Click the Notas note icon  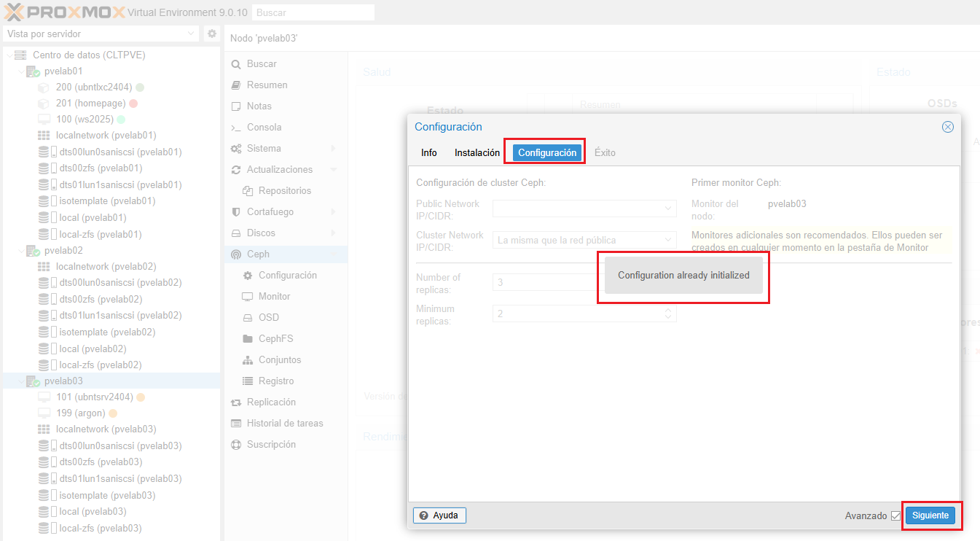coord(236,106)
